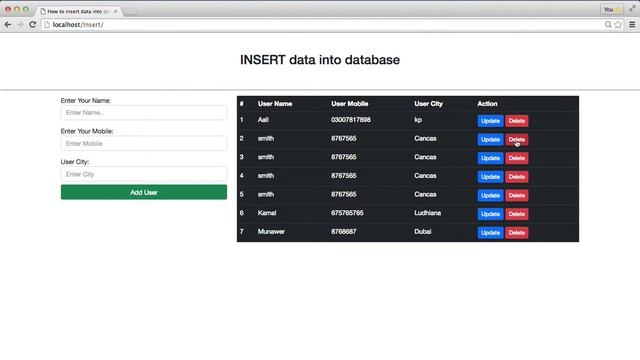This screenshot has width=640, height=360.
Task: Click mobile number '675765765'
Action: pos(347,213)
